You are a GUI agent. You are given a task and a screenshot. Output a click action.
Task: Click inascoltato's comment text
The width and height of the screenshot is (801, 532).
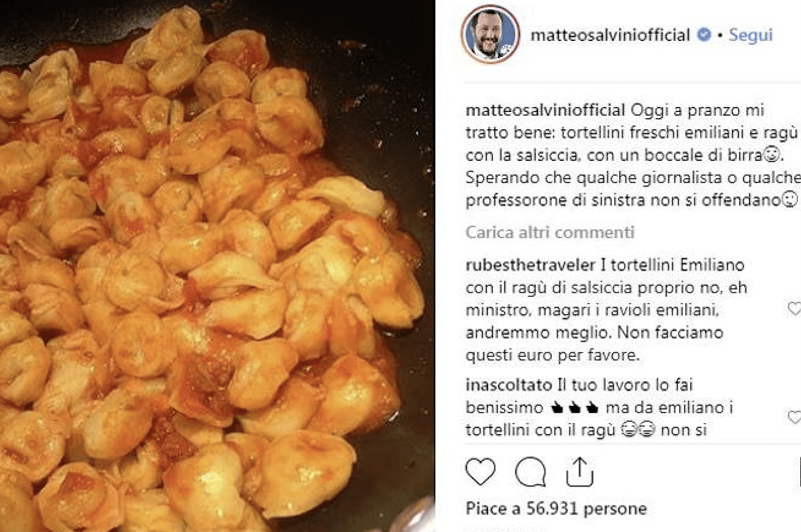[x=600, y=407]
